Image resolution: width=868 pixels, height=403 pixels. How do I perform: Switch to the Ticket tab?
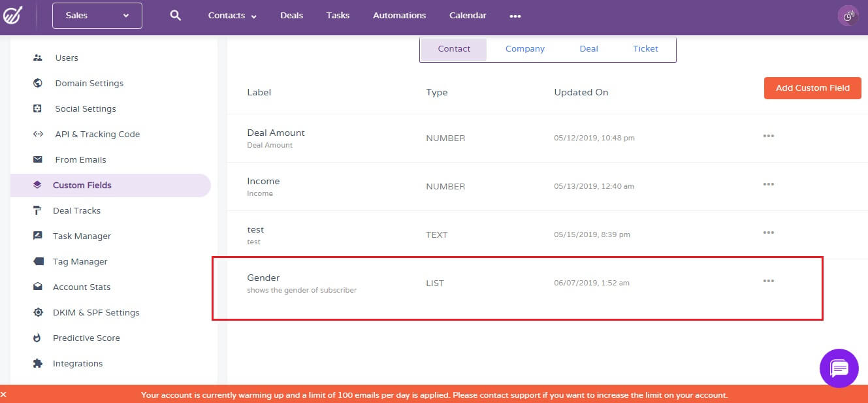pyautogui.click(x=645, y=49)
